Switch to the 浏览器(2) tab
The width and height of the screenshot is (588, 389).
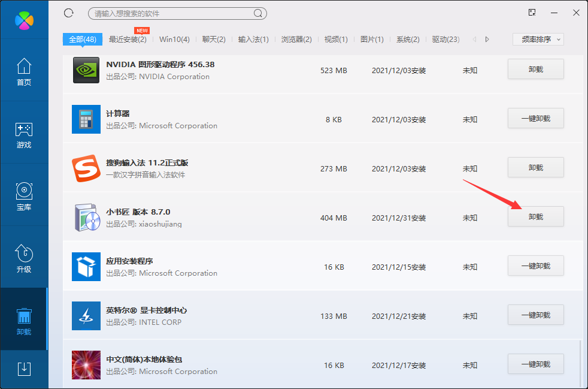pos(296,40)
